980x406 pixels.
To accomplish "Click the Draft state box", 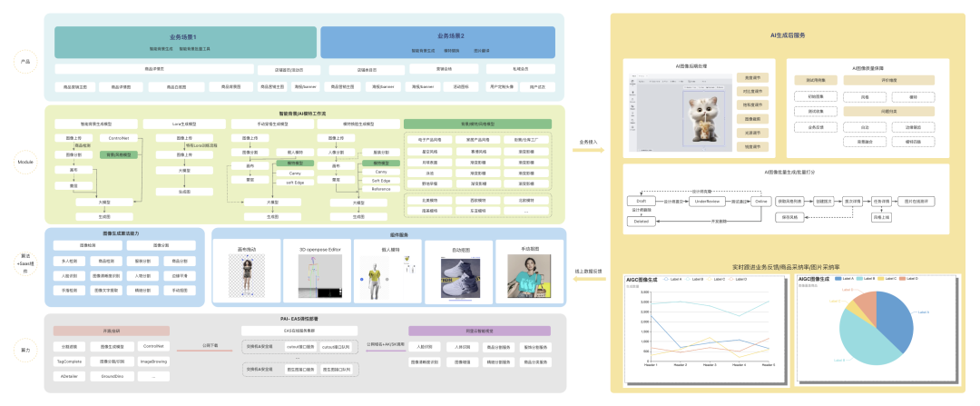I will pyautogui.click(x=642, y=202).
